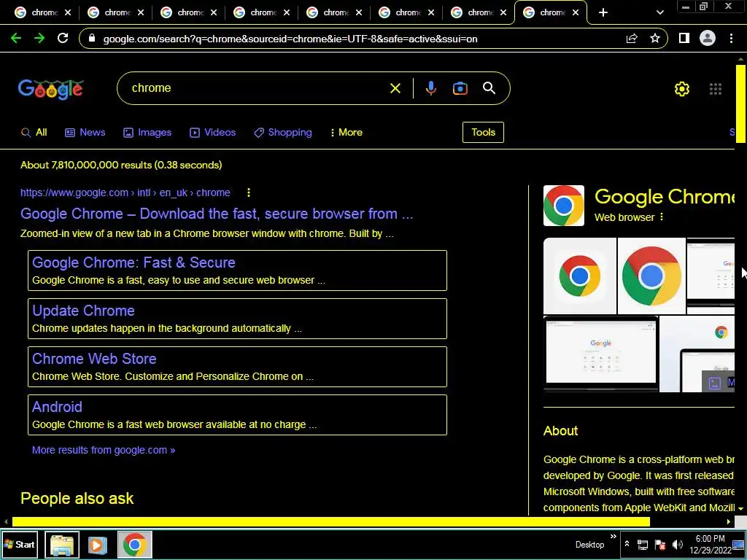Open the Tools button

click(x=483, y=133)
